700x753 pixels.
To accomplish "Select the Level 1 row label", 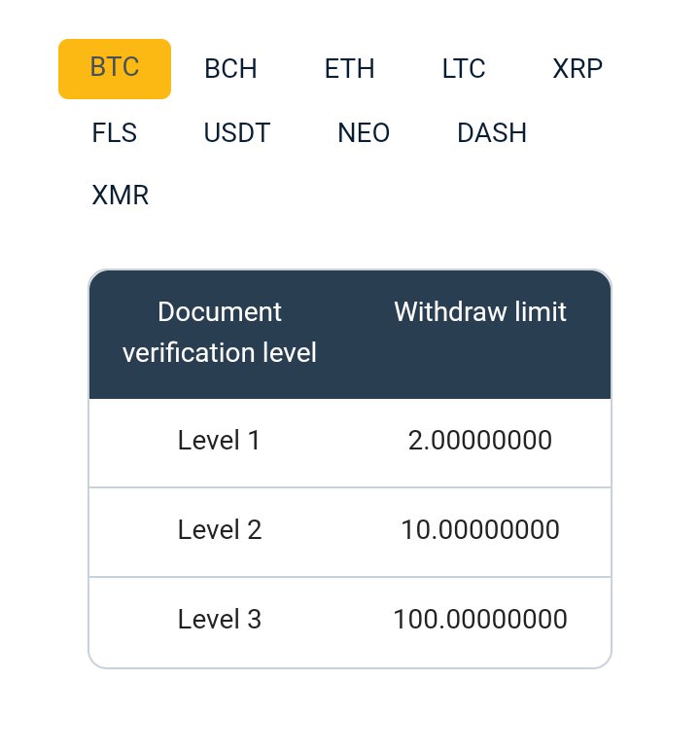I will click(220, 440).
